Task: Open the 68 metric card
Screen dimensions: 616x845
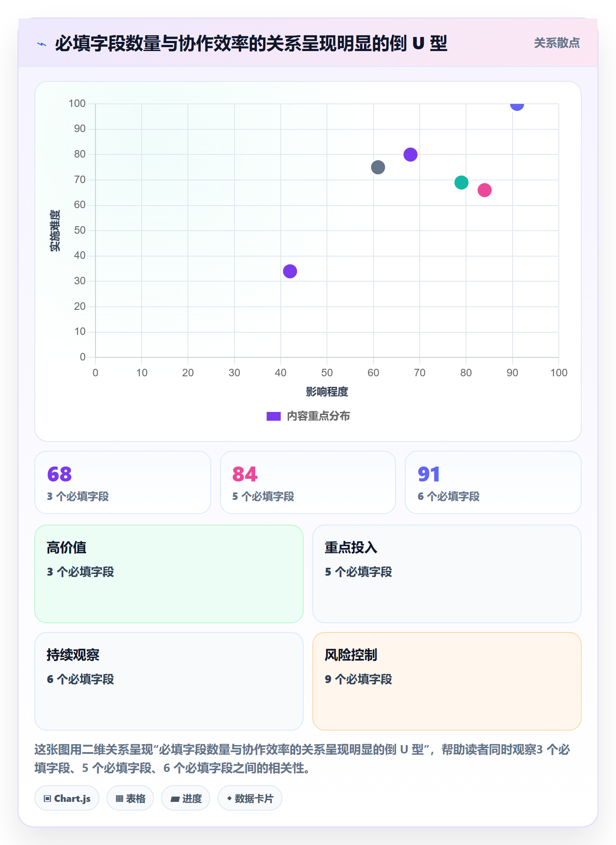Action: pos(123,482)
